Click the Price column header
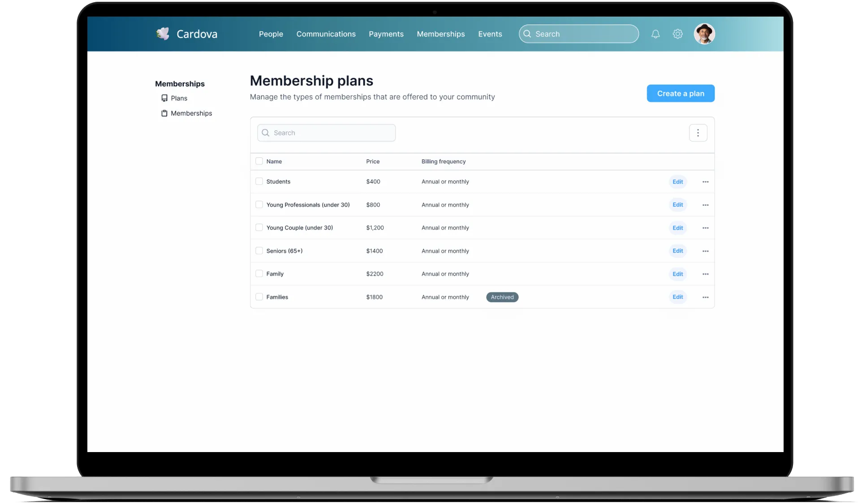 click(373, 162)
